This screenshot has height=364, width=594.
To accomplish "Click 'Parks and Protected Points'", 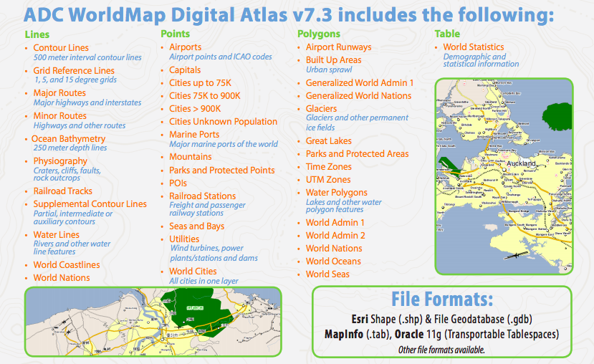I will coord(221,170).
